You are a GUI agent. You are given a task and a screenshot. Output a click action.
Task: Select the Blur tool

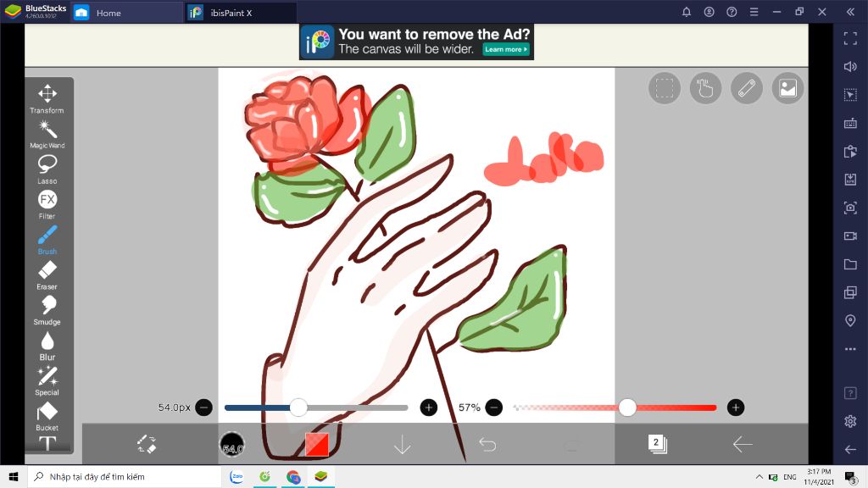coord(47,346)
